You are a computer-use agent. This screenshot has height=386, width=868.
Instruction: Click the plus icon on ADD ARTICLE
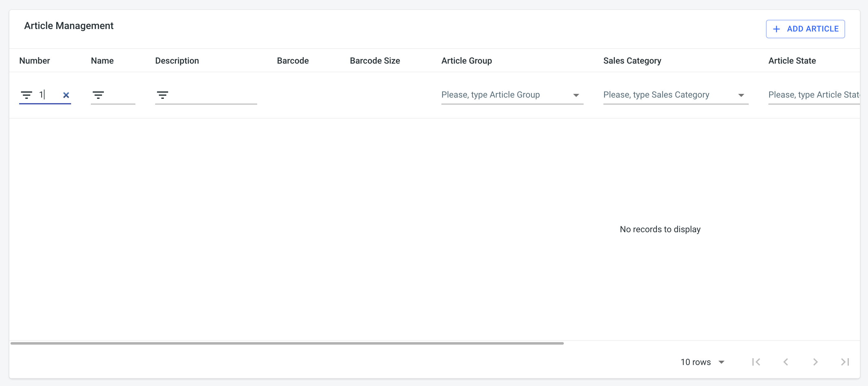click(777, 29)
